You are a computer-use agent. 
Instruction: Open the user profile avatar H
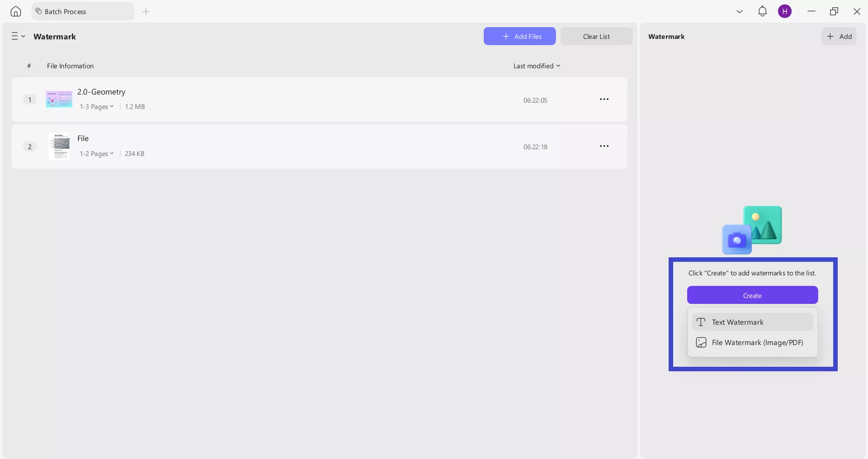click(x=785, y=11)
